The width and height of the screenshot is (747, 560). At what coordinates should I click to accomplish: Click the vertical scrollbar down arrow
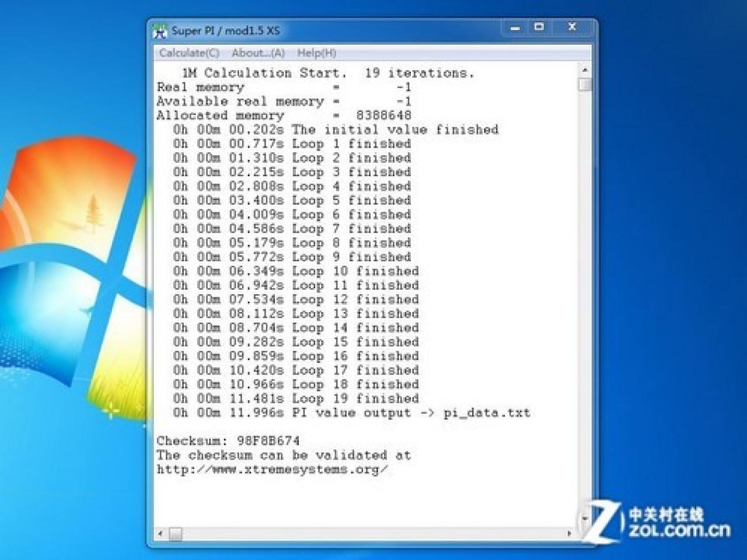click(585, 518)
